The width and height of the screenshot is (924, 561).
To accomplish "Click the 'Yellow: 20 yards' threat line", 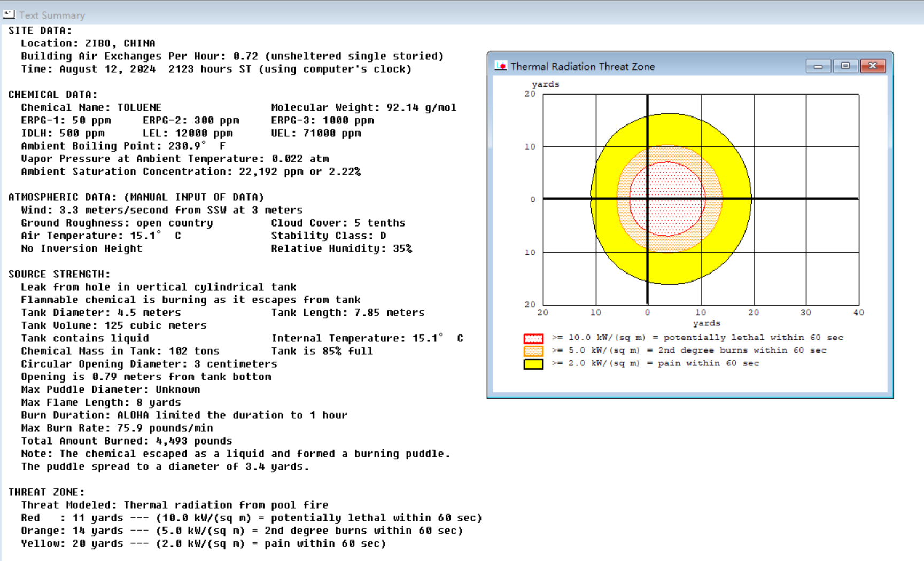I will [203, 543].
